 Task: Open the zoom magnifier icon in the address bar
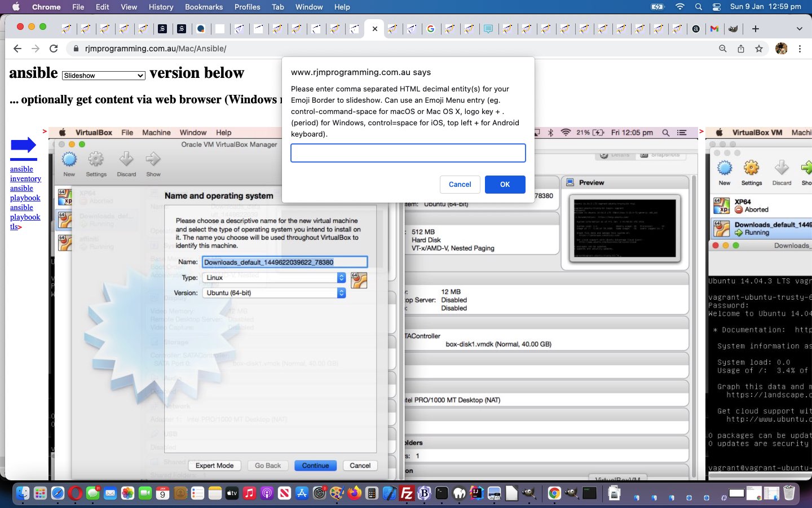click(722, 49)
